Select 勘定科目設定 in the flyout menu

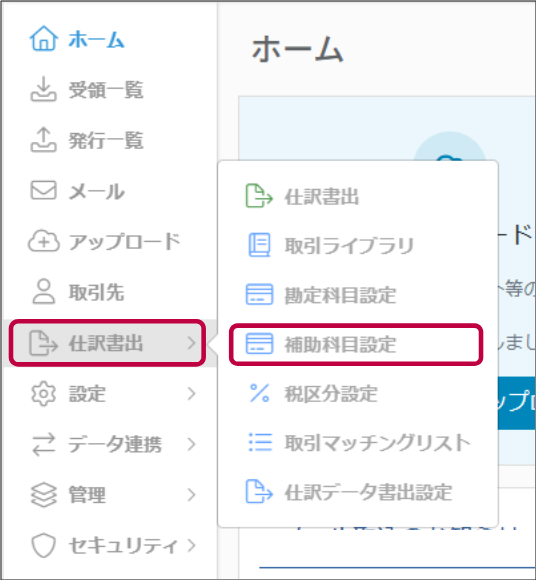tap(357, 295)
